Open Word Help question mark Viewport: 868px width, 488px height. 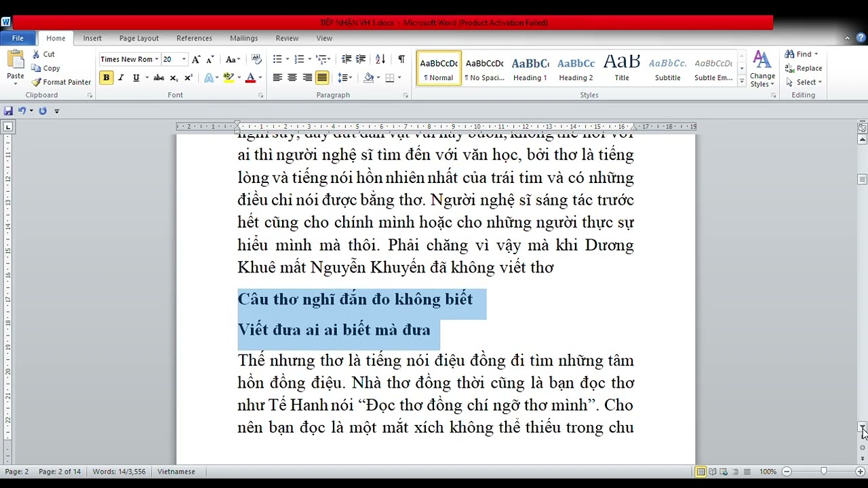[861, 38]
